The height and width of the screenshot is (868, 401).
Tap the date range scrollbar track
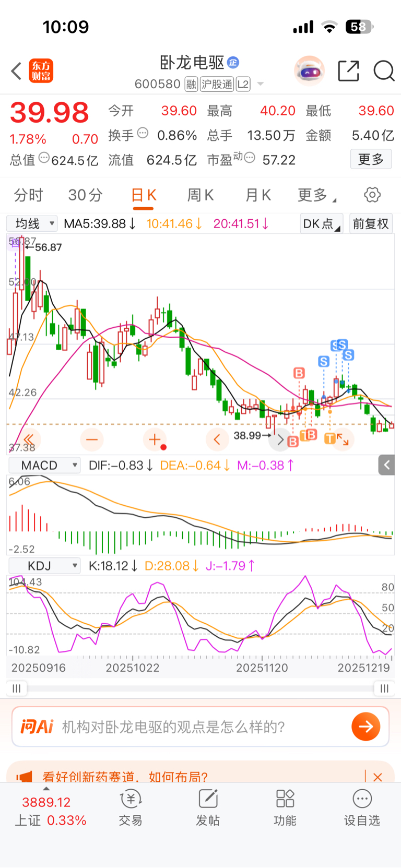click(200, 688)
